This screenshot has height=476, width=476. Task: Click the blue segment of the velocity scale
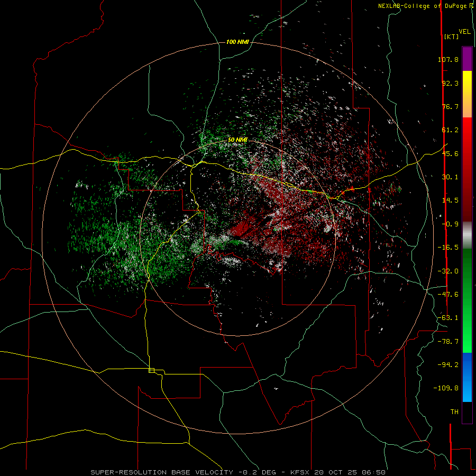467,377
